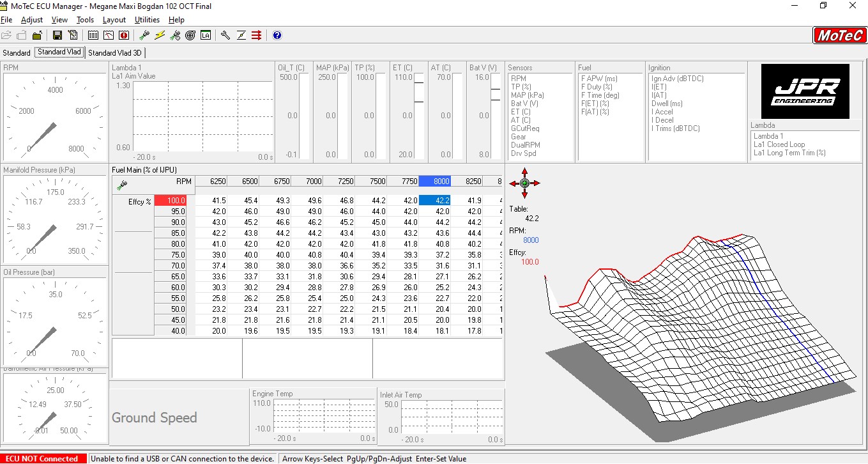Image resolution: width=868 pixels, height=464 pixels.
Task: Click the red arrows output icon
Action: point(256,35)
